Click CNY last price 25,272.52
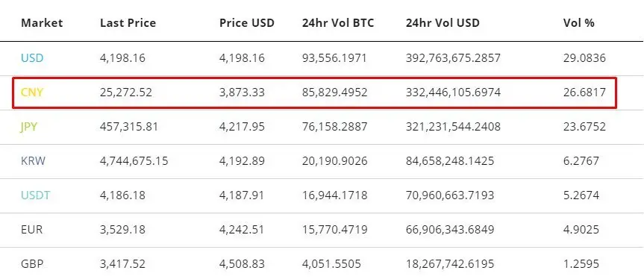This screenshot has width=644, height=279. coord(125,93)
